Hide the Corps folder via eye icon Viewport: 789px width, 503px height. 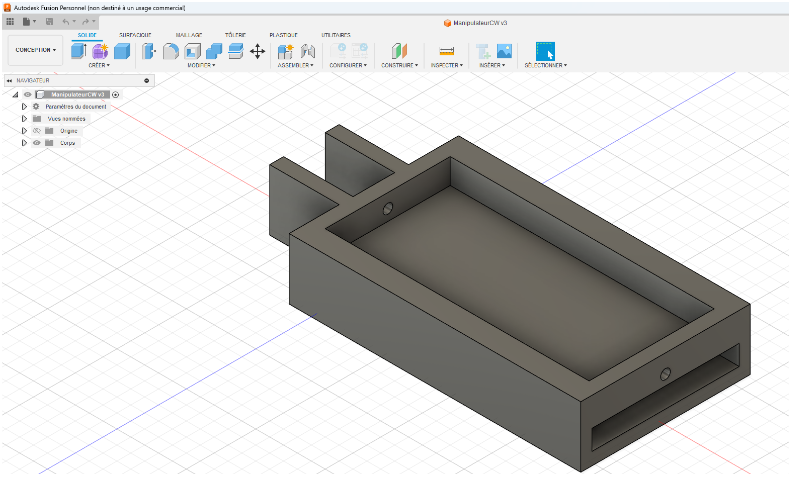point(36,143)
